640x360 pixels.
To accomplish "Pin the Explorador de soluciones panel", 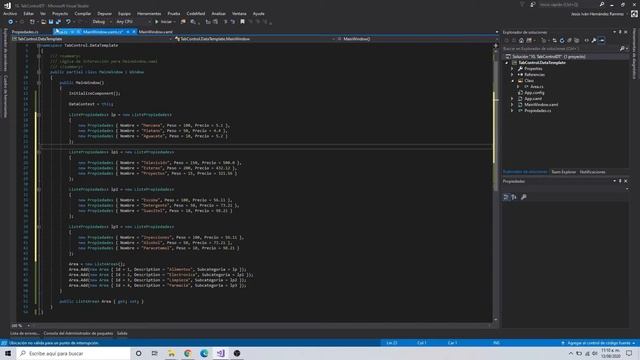I will point(620,32).
